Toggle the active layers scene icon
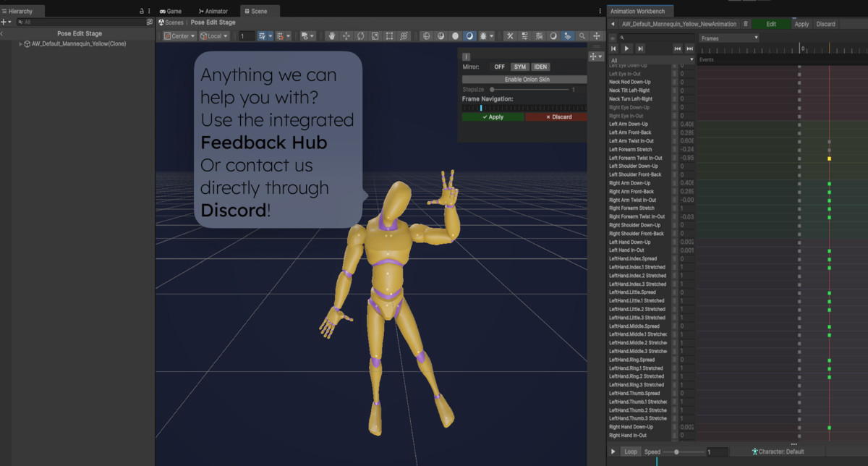The width and height of the screenshot is (868, 466). [x=567, y=35]
